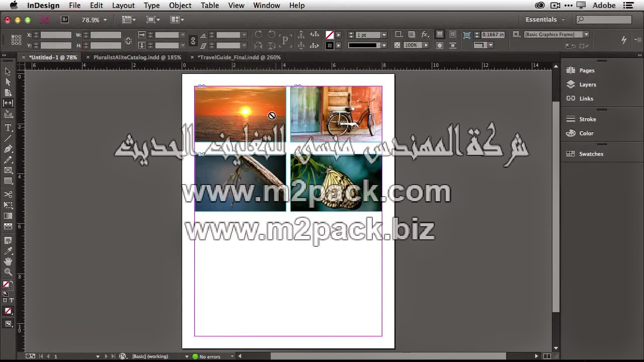Open the Essentials workspace switcher
The height and width of the screenshot is (362, 644).
545,20
